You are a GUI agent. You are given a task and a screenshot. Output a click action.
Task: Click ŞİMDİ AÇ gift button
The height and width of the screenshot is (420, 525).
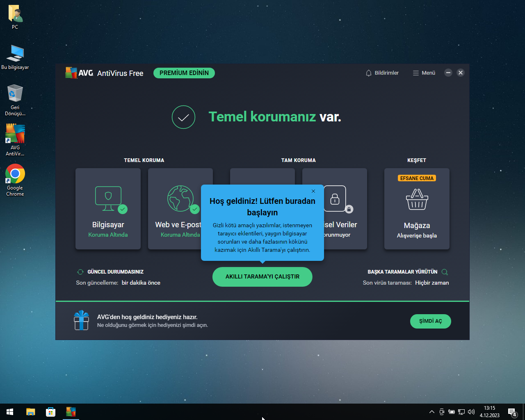pos(430,321)
